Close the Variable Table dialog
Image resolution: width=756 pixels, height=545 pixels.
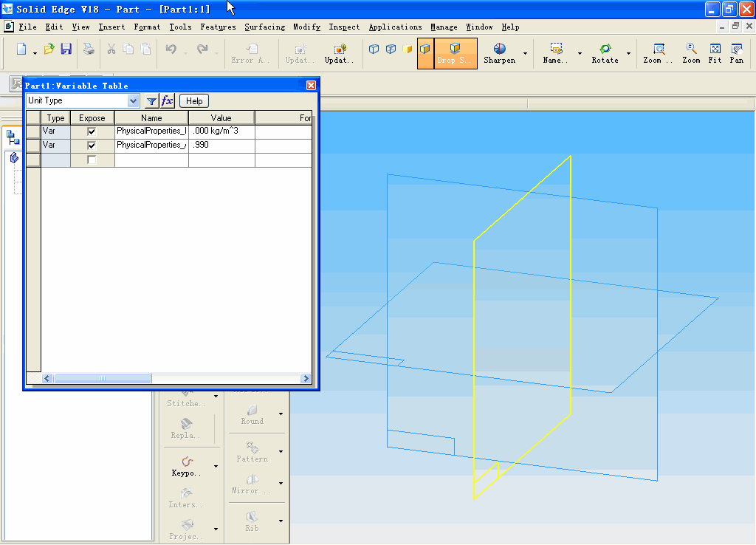point(311,86)
